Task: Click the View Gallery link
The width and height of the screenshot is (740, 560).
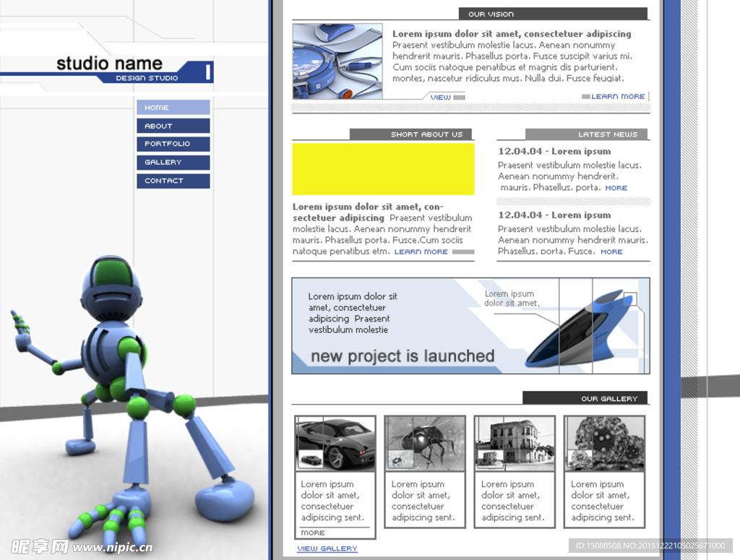Action: point(327,549)
